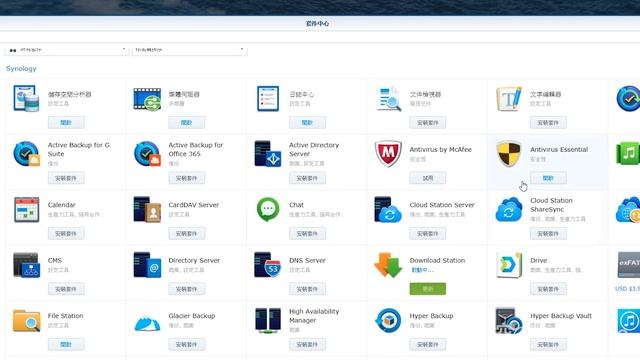Open the Cloud Station ShareSync icon
Viewport: 640px width, 360px height.
[x=509, y=209]
